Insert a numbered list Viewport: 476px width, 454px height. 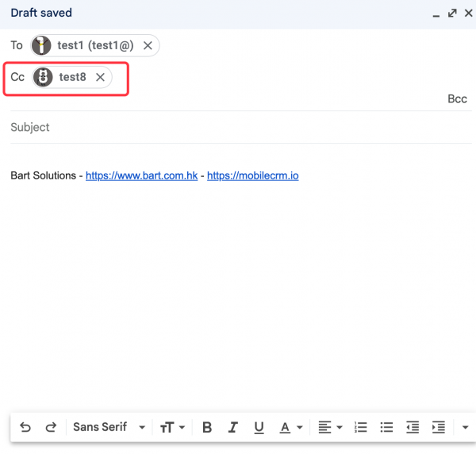[361, 427]
